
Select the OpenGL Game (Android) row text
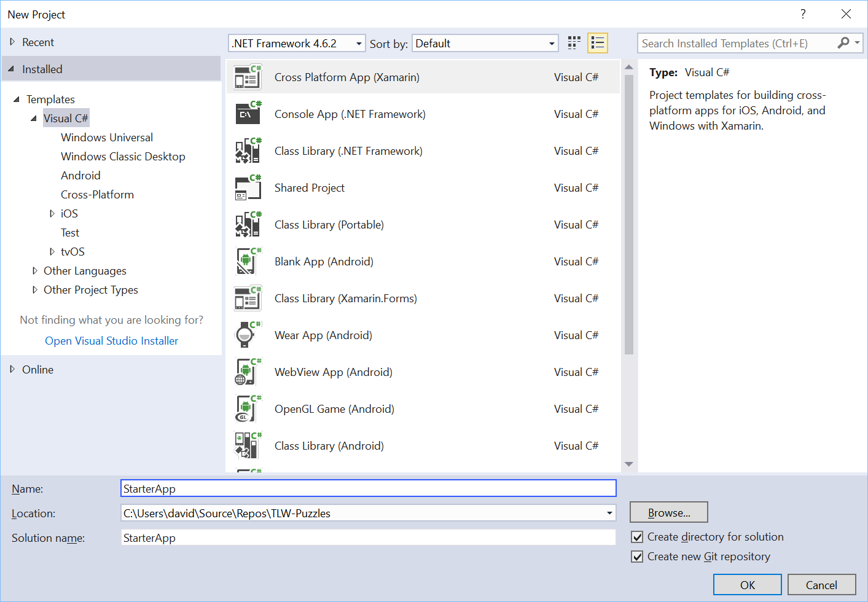[335, 409]
